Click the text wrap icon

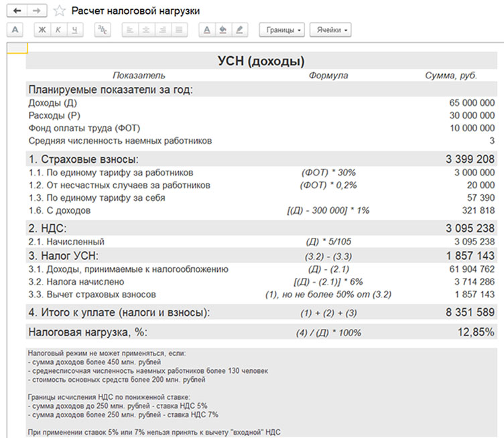(x=102, y=30)
